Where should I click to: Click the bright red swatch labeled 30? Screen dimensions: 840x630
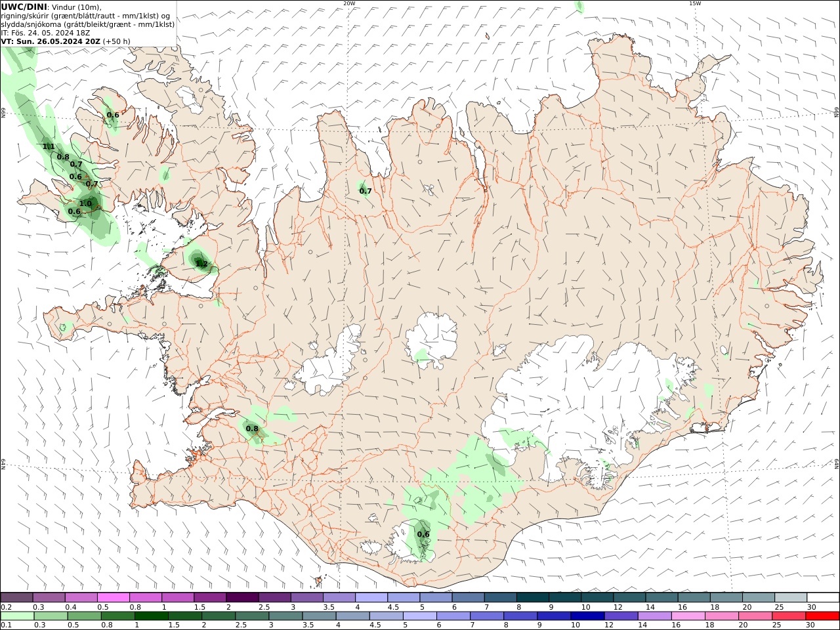point(822,616)
